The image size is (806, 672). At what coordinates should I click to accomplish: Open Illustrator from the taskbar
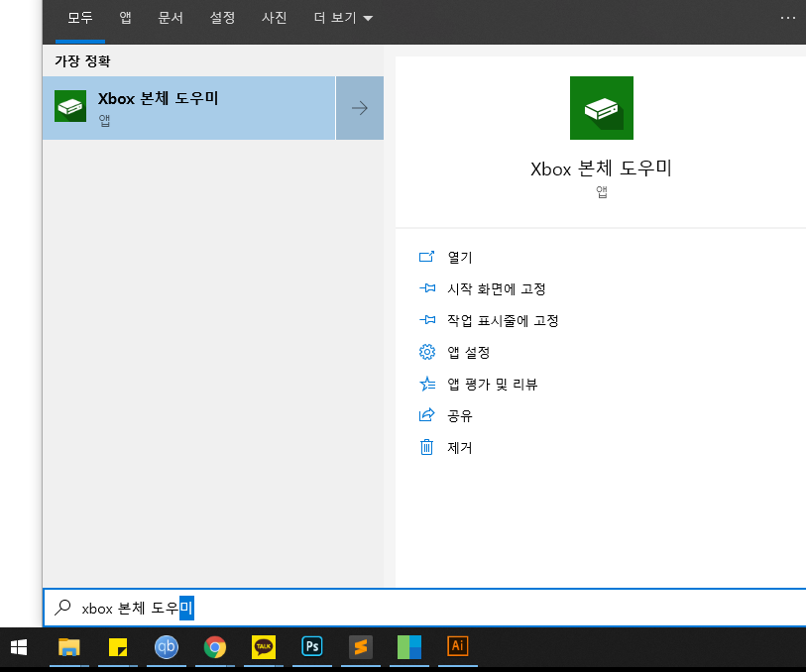[x=457, y=647]
